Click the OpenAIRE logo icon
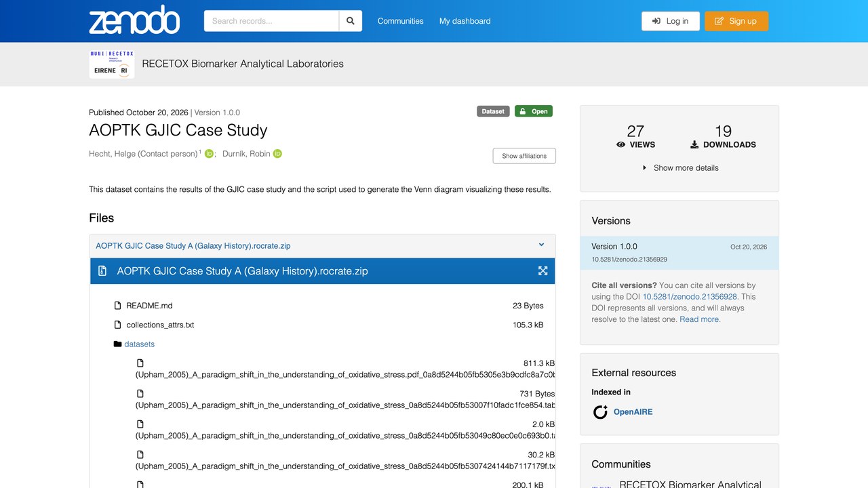 click(600, 411)
